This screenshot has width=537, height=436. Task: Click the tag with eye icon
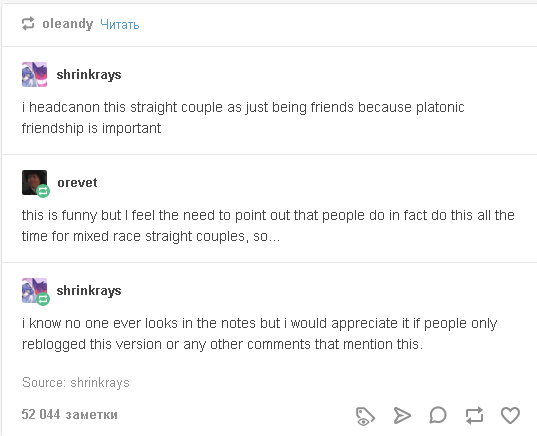pyautogui.click(x=365, y=416)
